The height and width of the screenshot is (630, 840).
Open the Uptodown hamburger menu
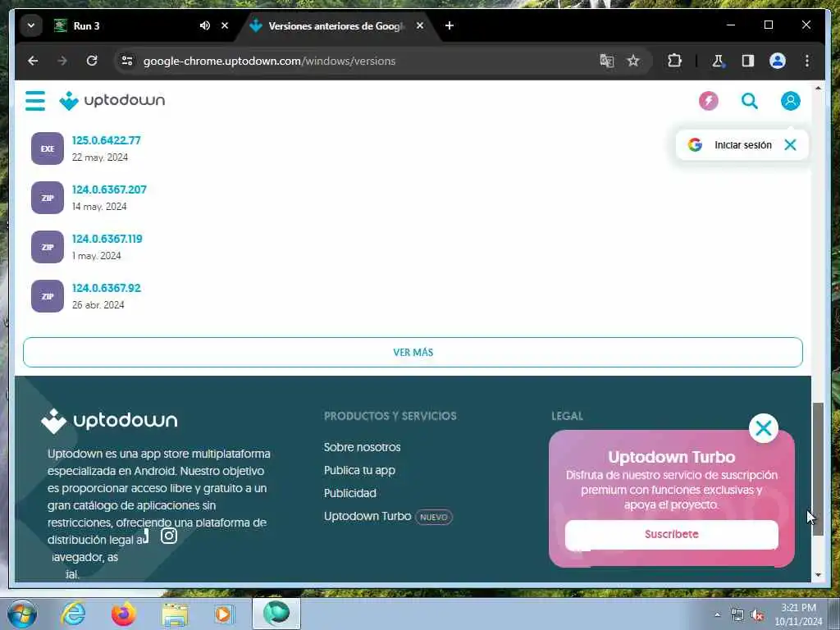35,101
